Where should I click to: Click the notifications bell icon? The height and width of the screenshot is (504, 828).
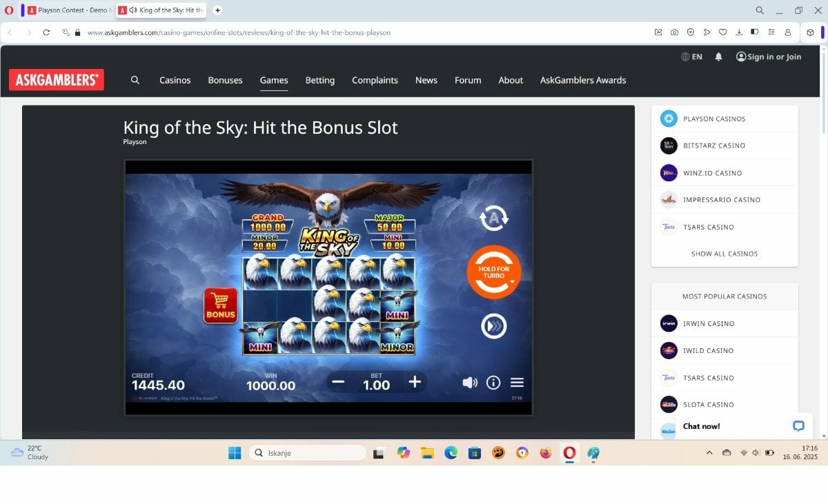point(718,57)
